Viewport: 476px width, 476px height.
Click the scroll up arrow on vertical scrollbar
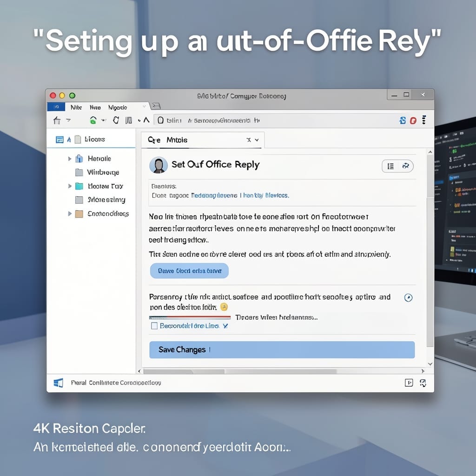pos(430,152)
